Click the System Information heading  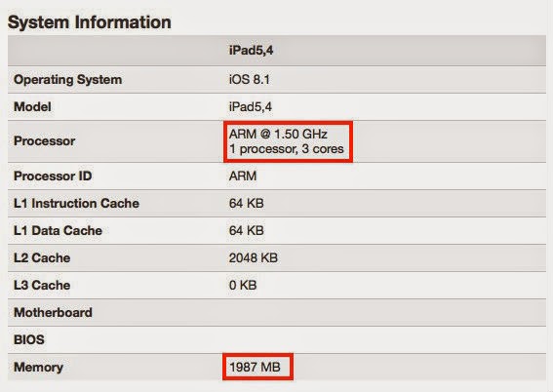89,22
